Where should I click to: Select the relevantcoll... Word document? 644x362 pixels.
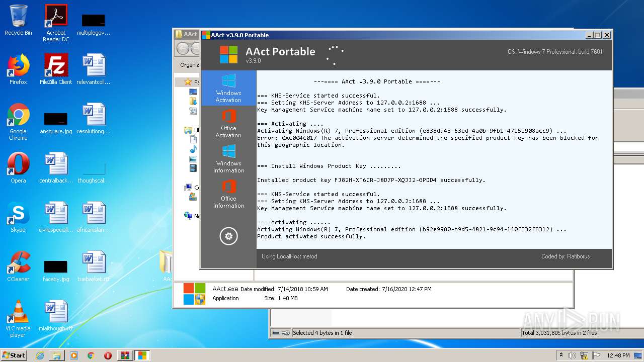click(94, 69)
